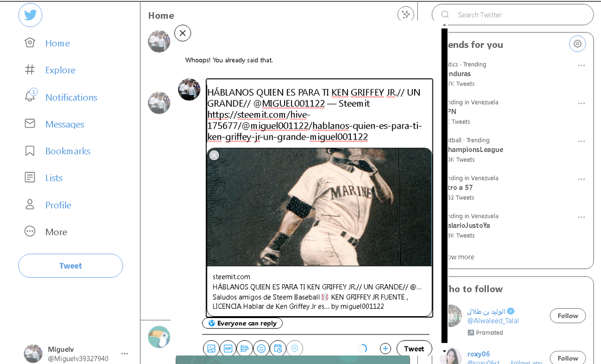Open options for SalarioJustoYa trend
This screenshot has width=601, height=364.
(582, 217)
